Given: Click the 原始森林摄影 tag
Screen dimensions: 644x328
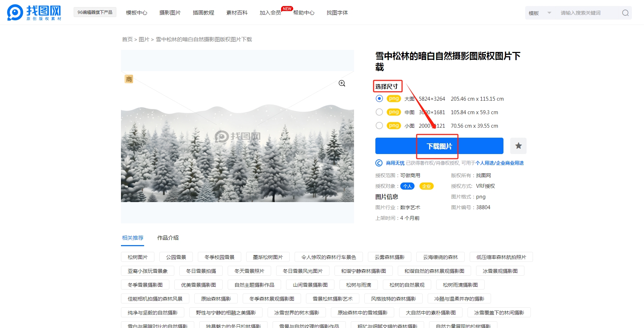Looking at the screenshot, I should pyautogui.click(x=216, y=298).
